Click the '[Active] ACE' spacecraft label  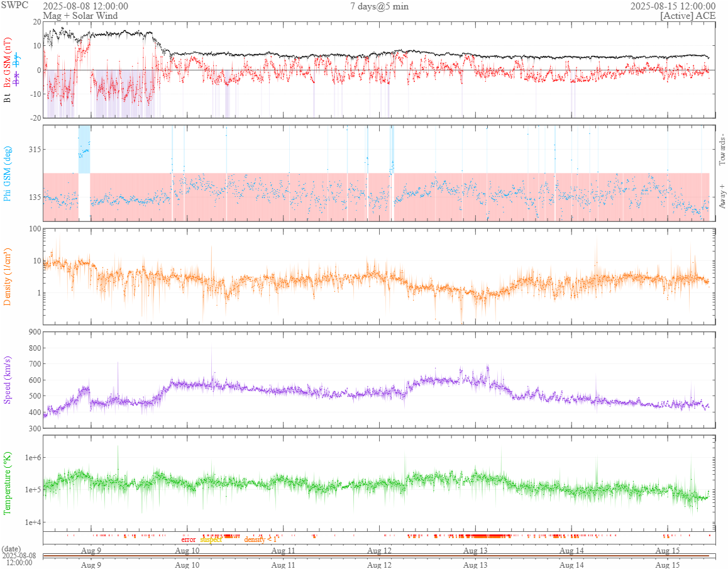click(688, 15)
